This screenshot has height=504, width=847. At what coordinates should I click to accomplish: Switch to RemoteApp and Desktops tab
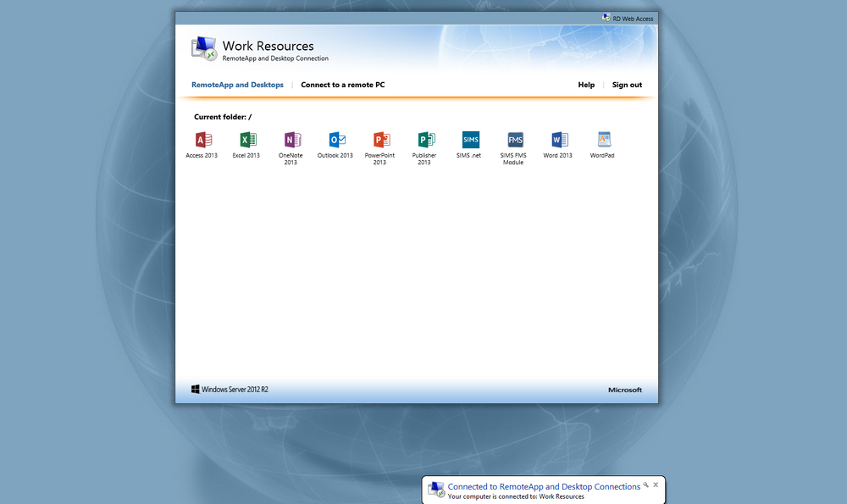coord(237,85)
